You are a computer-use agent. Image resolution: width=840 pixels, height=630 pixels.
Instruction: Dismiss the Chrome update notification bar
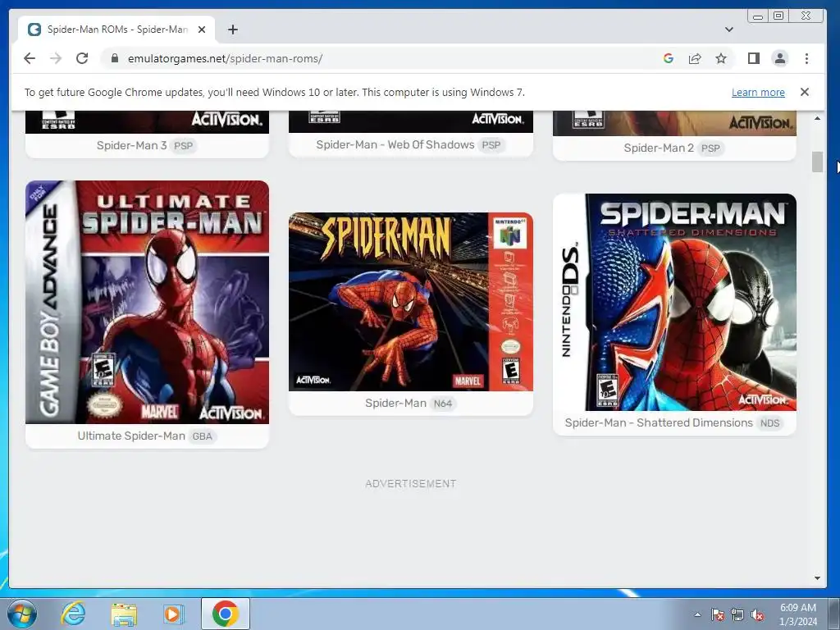804,92
